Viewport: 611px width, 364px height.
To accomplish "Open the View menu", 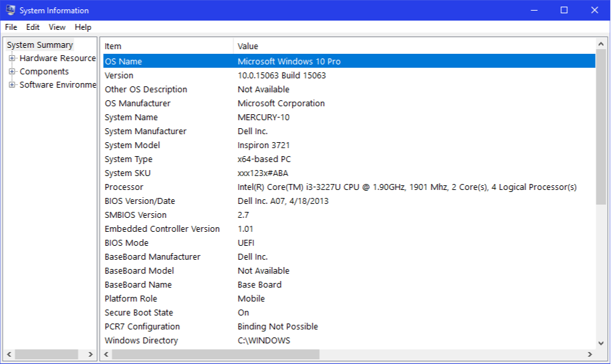I will [57, 27].
